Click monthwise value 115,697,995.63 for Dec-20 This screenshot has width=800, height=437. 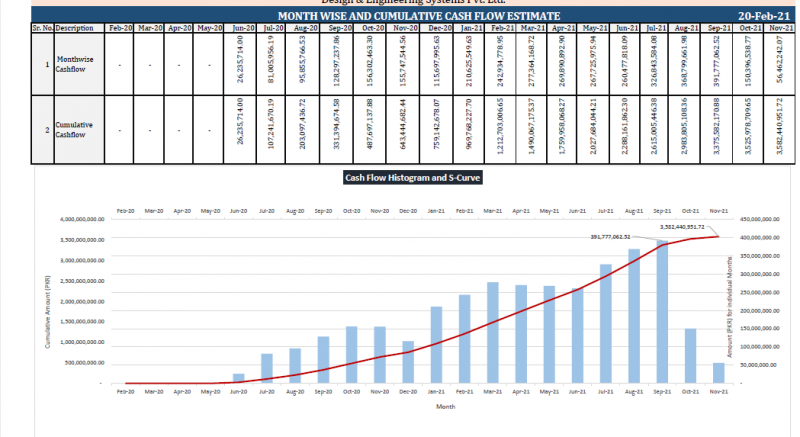436,60
